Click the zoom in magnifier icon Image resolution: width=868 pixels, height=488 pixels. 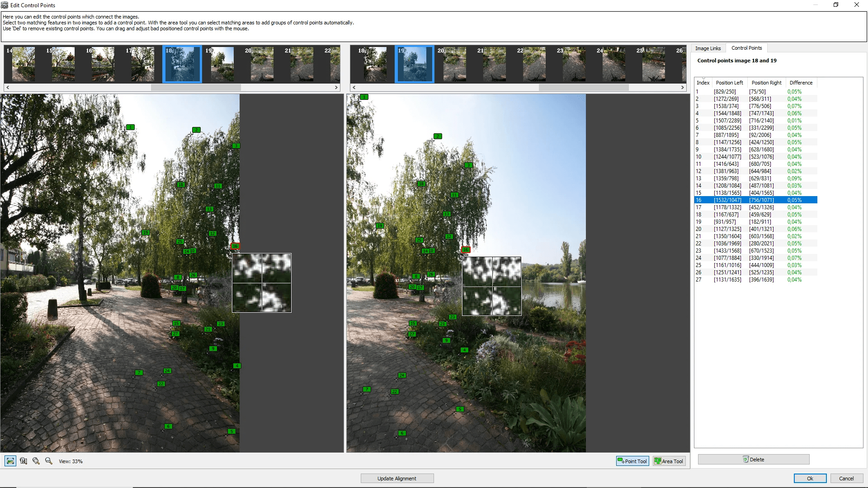[36, 461]
